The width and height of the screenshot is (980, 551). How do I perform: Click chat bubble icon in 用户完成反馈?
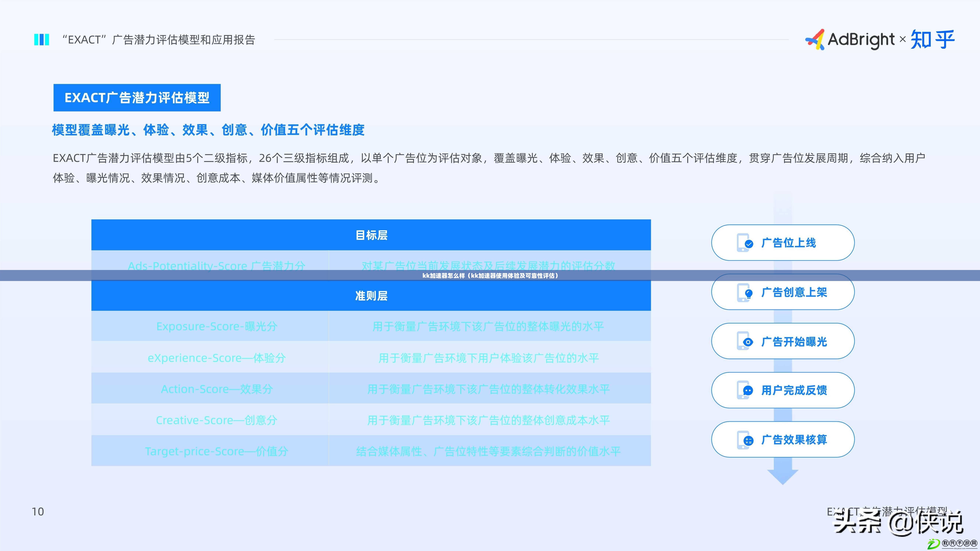click(x=745, y=390)
